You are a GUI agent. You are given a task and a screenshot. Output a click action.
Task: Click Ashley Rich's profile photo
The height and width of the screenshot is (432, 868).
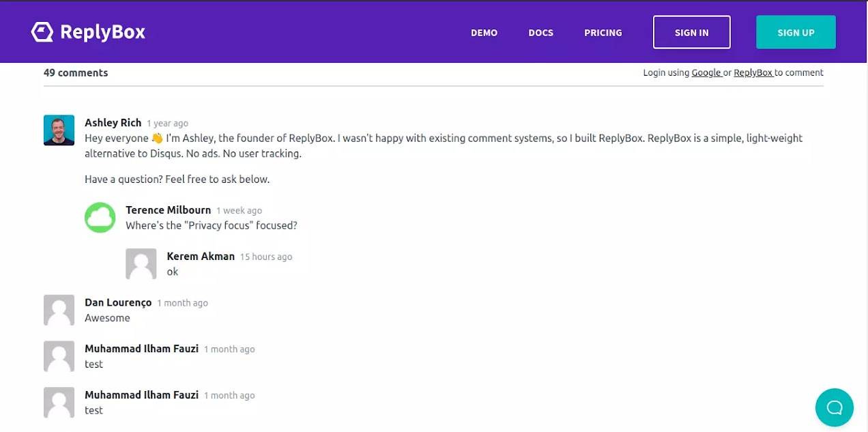pyautogui.click(x=59, y=130)
